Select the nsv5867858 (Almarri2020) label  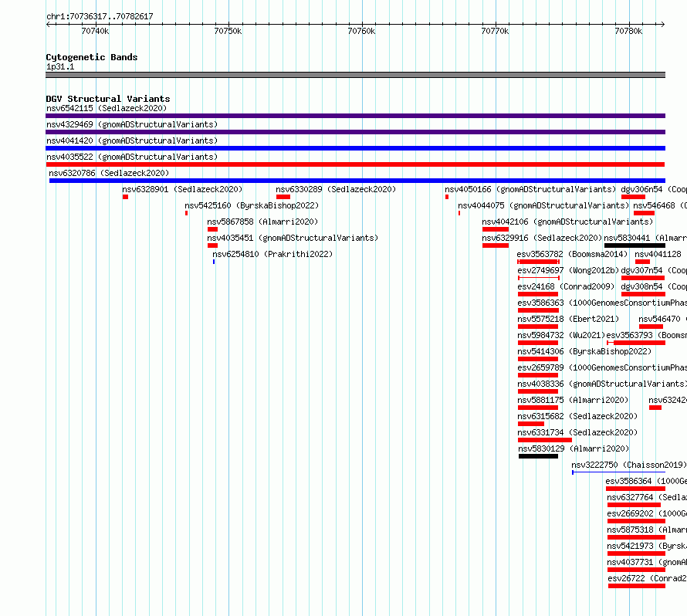pos(262,222)
